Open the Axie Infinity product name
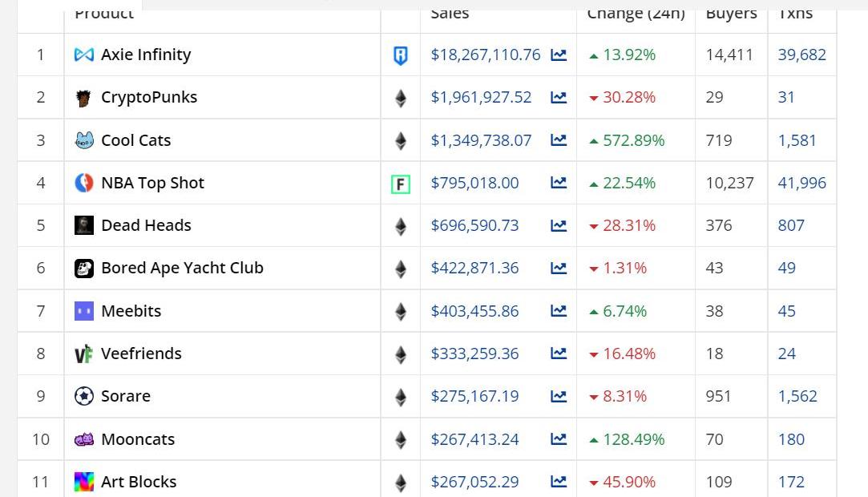 (146, 55)
